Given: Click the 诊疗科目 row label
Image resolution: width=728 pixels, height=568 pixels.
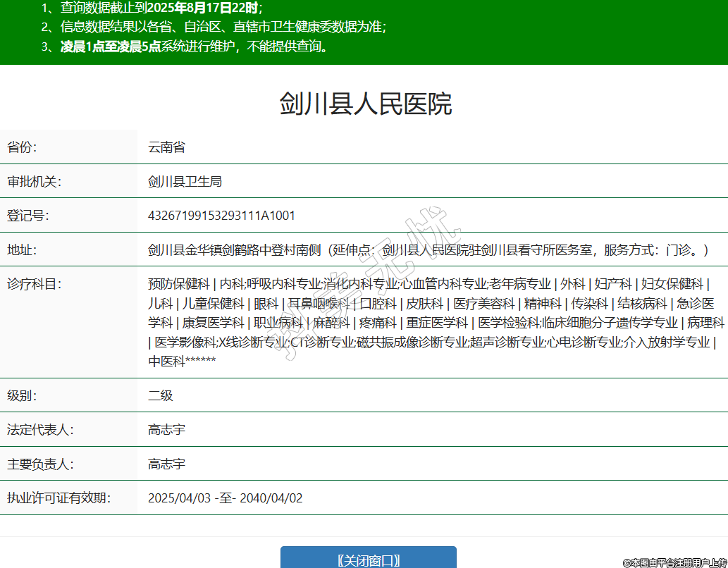Looking at the screenshot, I should tap(34, 284).
